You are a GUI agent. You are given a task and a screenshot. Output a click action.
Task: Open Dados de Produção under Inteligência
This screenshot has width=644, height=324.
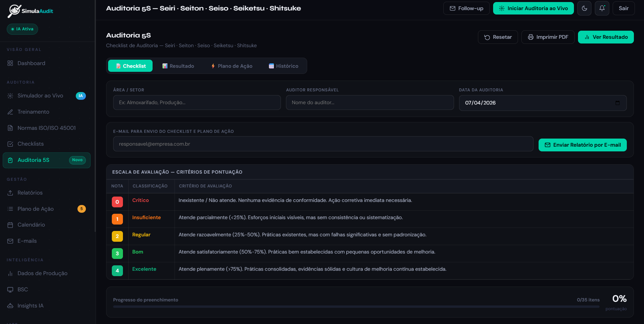coord(42,273)
